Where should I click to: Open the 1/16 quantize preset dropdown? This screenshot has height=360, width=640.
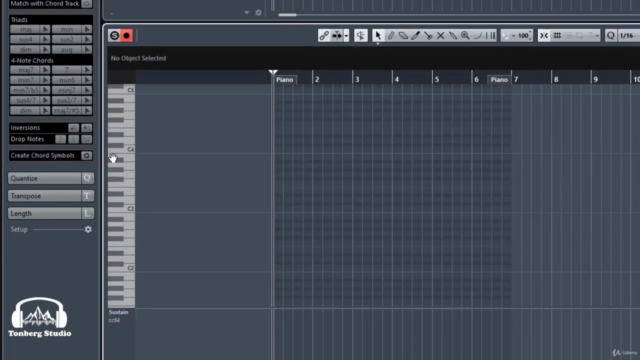pos(629,36)
